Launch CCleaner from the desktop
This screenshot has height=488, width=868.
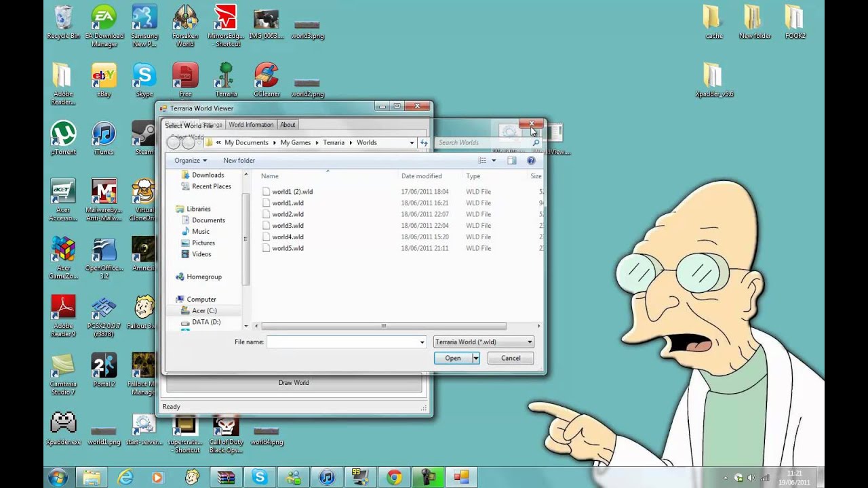[x=267, y=80]
